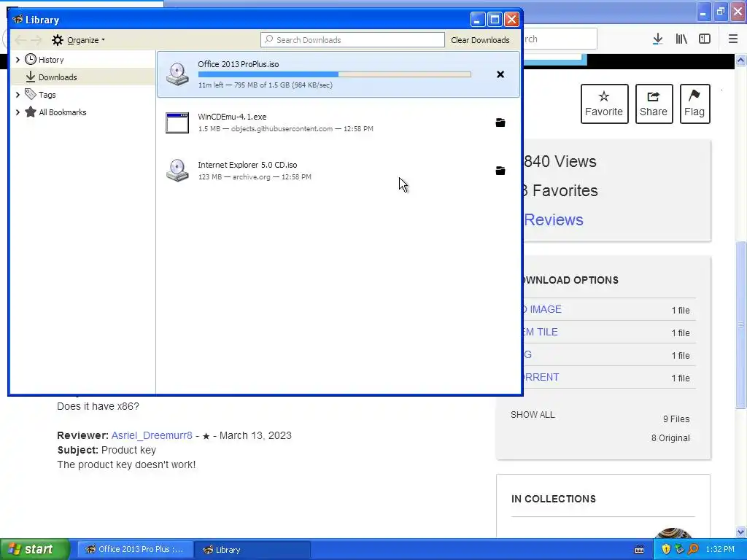This screenshot has height=560, width=747.
Task: Click the green arrows network tray icon
Action: [x=679, y=549]
